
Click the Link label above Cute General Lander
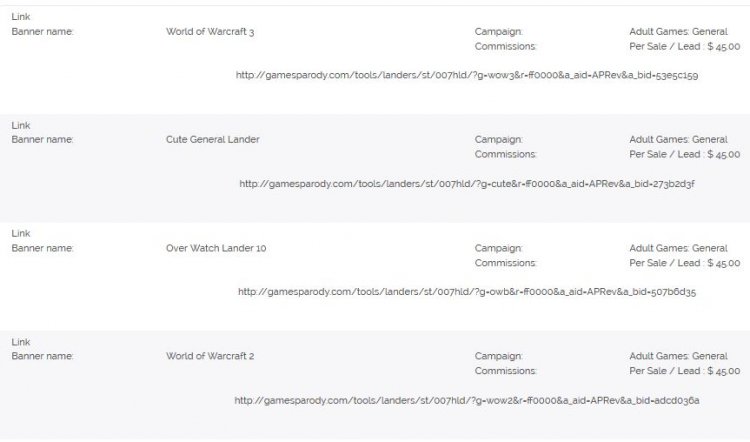(x=21, y=125)
